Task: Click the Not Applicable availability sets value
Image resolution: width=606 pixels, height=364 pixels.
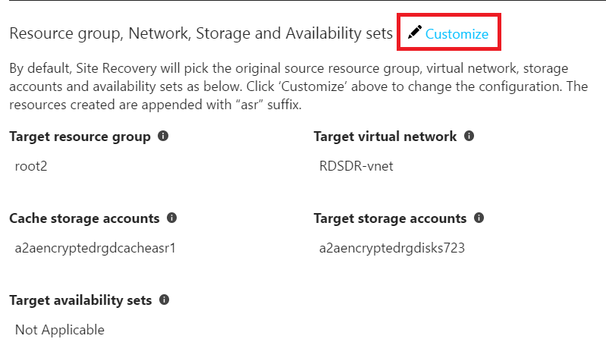Action: (59, 330)
